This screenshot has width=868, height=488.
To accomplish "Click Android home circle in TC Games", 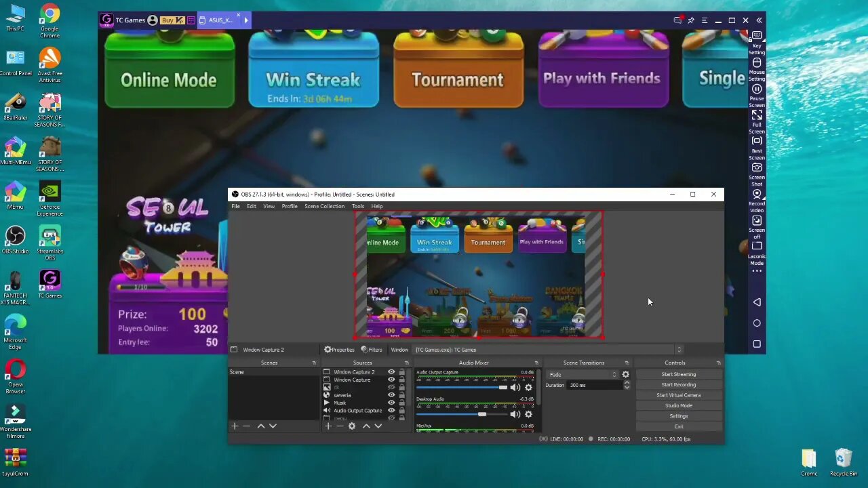I will (x=757, y=323).
